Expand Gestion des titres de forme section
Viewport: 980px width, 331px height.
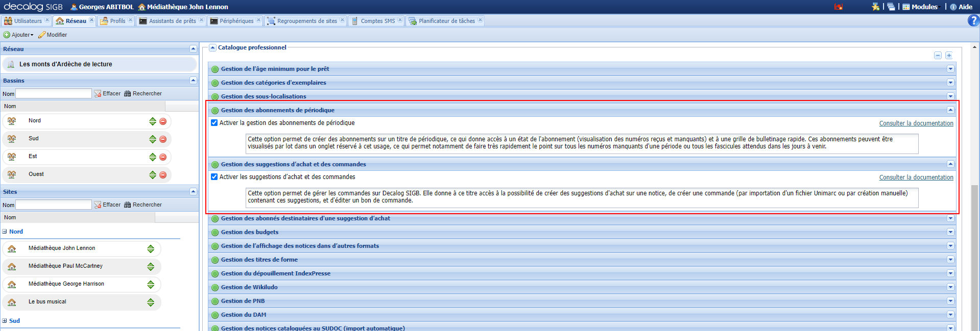[x=950, y=260]
